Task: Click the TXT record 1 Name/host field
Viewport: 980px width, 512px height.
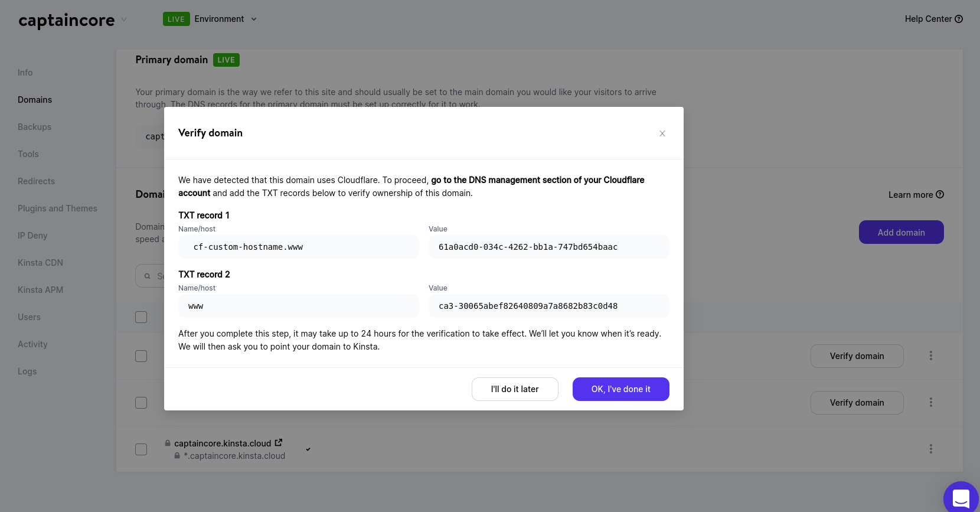Action: pos(299,247)
